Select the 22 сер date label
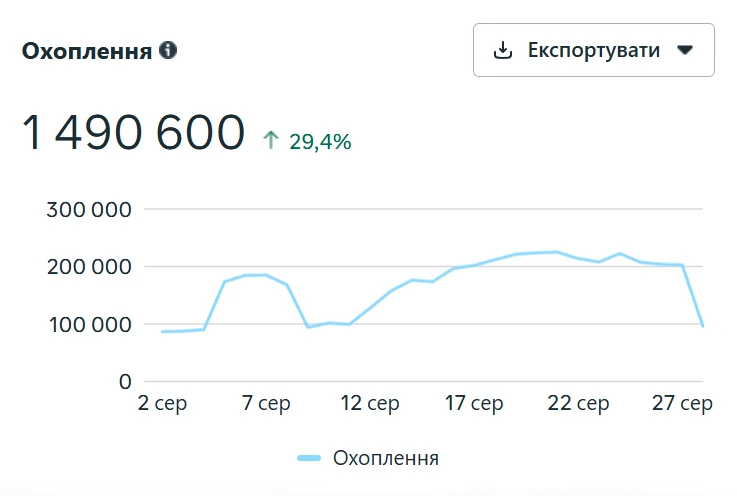This screenshot has width=737, height=496. coord(578,403)
